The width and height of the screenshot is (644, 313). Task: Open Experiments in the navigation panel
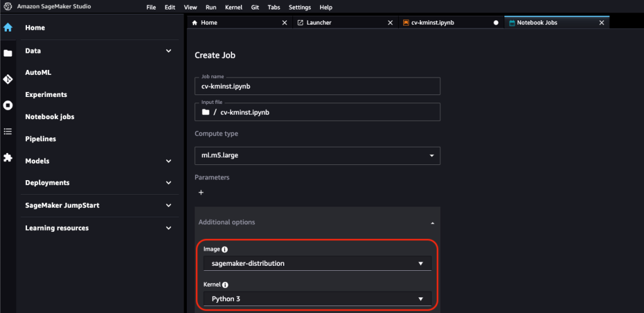46,94
